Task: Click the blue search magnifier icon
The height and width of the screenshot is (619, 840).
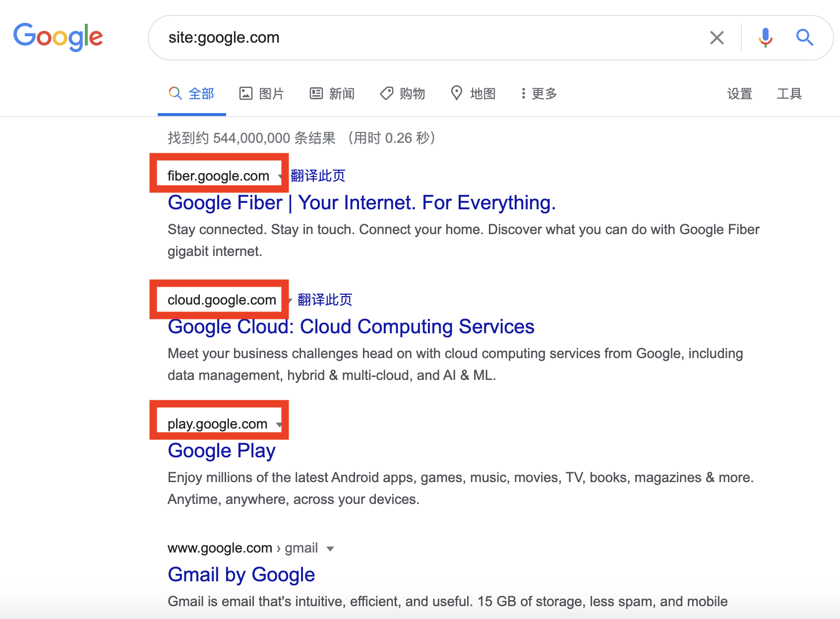Action: point(804,38)
